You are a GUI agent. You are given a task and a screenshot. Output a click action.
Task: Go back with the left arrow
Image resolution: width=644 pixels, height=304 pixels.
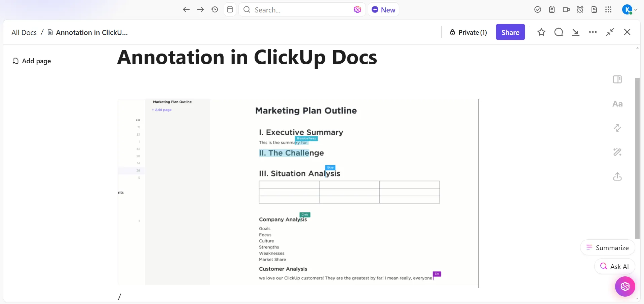click(x=186, y=9)
